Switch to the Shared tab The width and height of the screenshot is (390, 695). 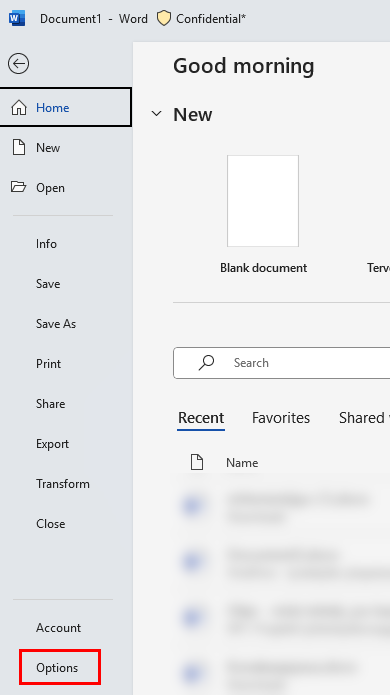[364, 418]
